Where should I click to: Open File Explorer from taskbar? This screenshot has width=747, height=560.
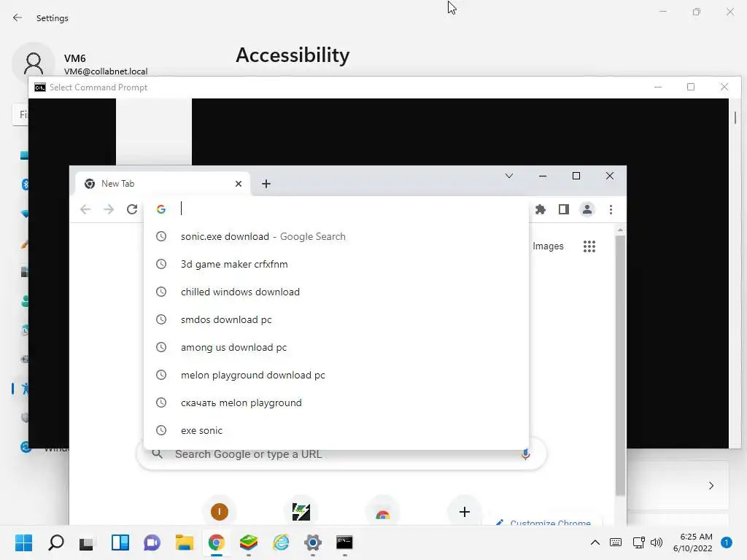point(185,542)
